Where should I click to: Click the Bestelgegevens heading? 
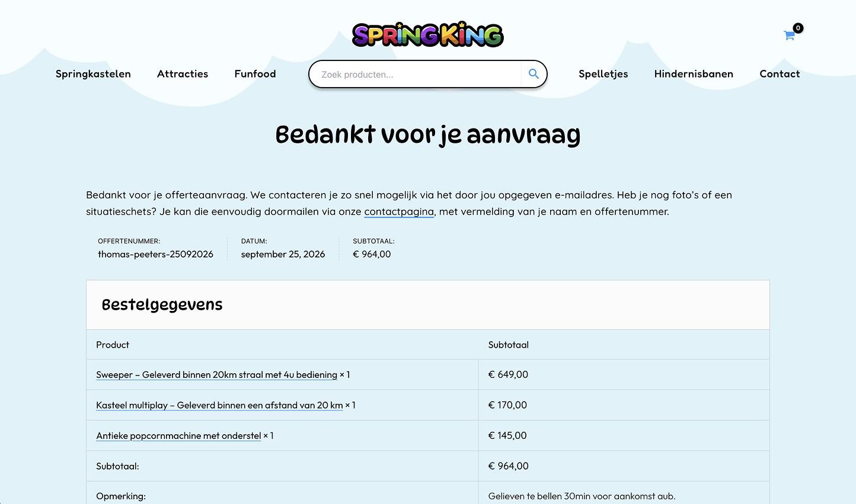pyautogui.click(x=162, y=305)
